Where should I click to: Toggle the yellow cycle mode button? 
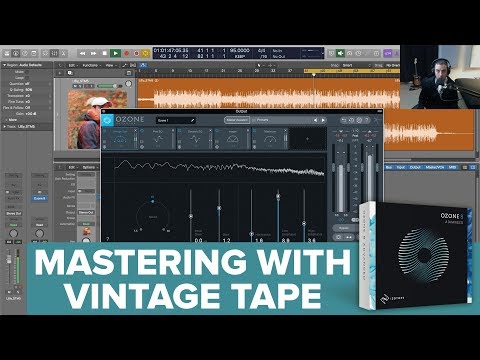point(146,53)
